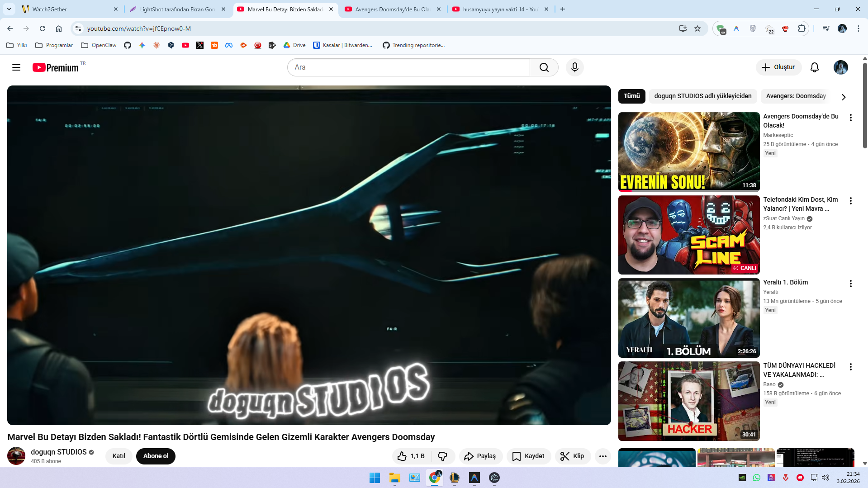Click the Abone ol subscribe button
The width and height of the screenshot is (868, 488).
point(156,456)
